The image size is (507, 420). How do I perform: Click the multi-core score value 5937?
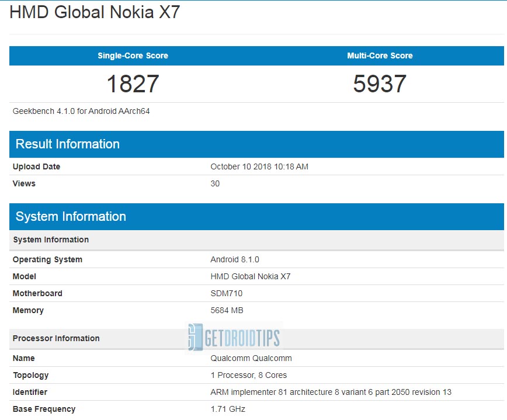380,84
